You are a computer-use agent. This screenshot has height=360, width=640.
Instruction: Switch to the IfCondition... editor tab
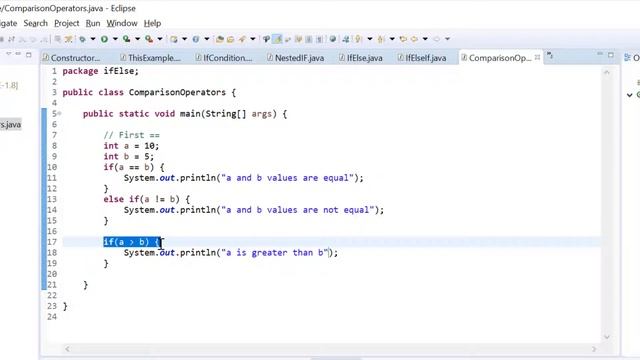(x=224, y=58)
